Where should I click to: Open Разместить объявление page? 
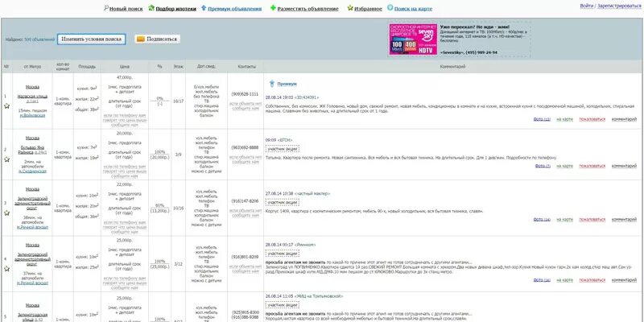point(308,9)
